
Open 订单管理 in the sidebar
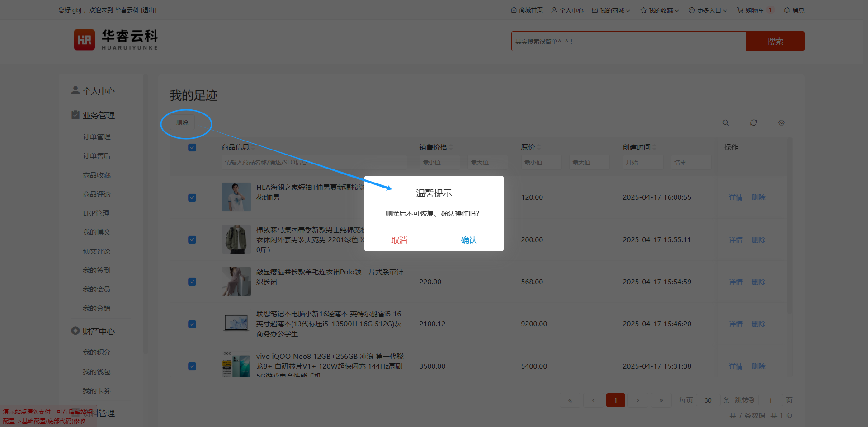(97, 136)
